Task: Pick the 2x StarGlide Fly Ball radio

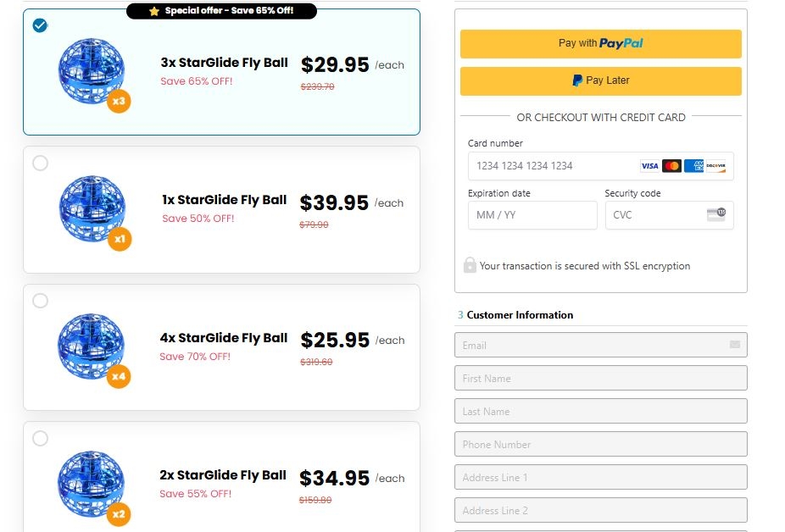Action: tap(41, 438)
